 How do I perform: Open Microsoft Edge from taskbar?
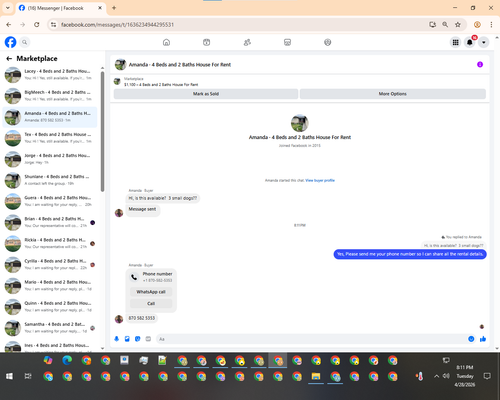[x=67, y=360]
